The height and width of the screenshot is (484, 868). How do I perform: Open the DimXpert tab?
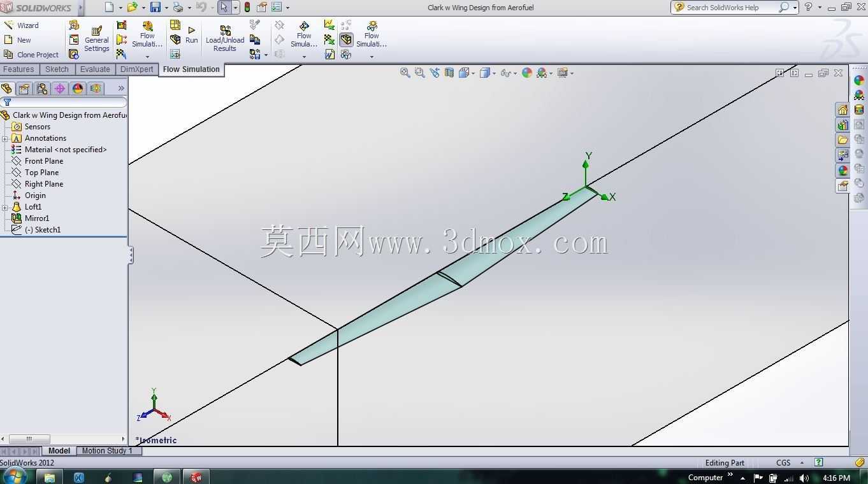point(136,69)
